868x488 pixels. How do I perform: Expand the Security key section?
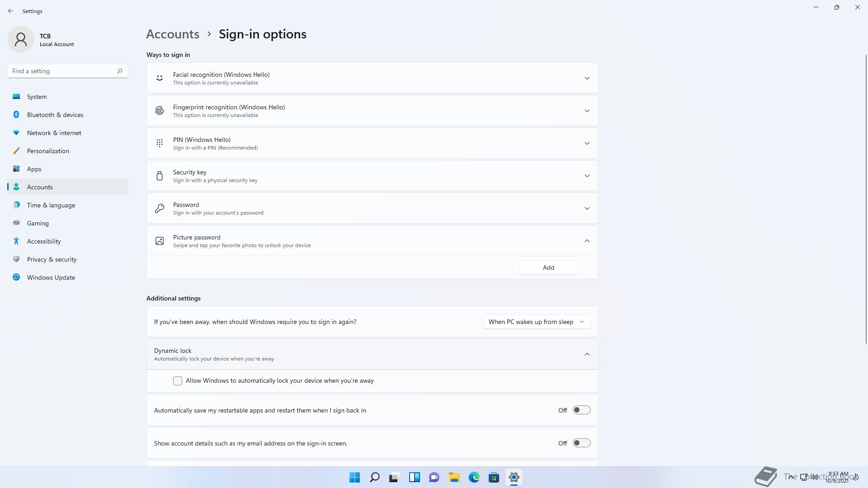[587, 176]
